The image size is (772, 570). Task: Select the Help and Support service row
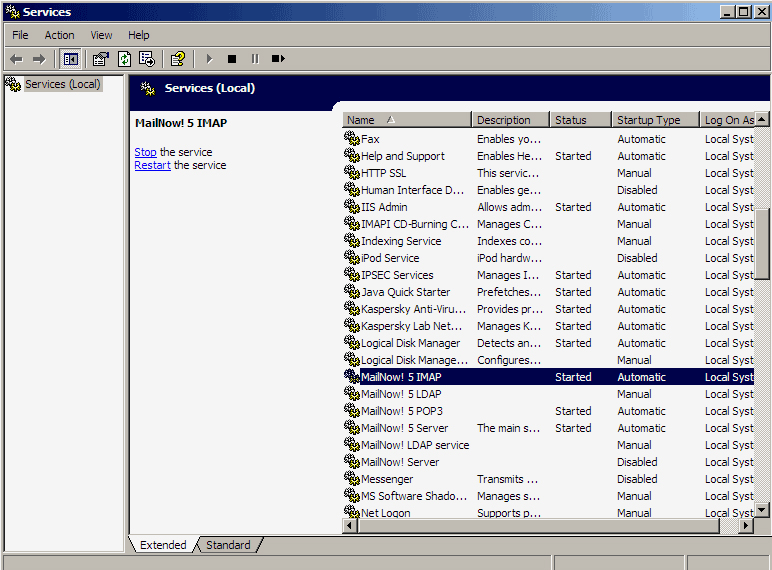pos(548,156)
